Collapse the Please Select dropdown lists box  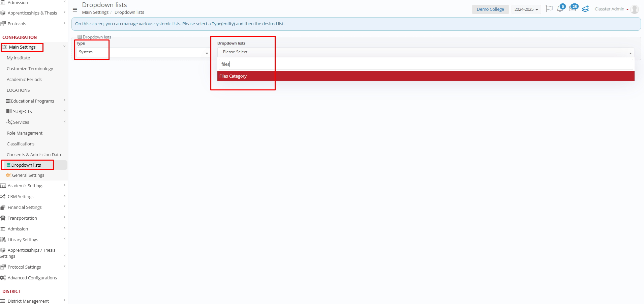pos(425,52)
